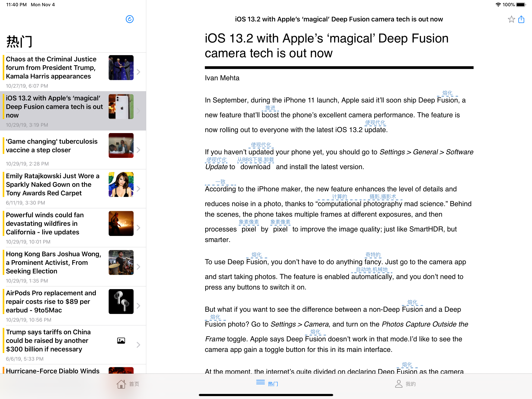Viewport: 532px width, 399px height.
Task: Open the 首页 tab
Action: click(128, 384)
